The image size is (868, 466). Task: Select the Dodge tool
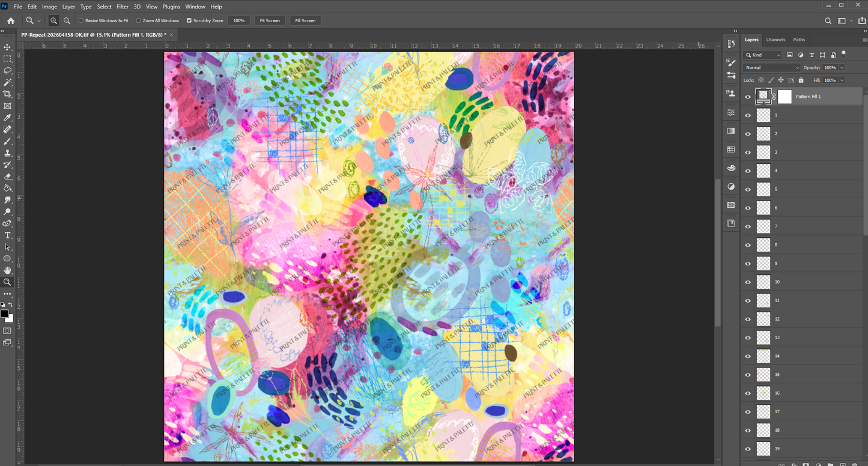[x=7, y=211]
